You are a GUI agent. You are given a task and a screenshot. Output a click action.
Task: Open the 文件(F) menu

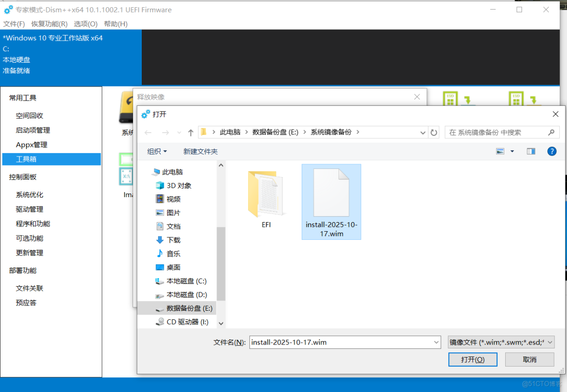click(13, 23)
